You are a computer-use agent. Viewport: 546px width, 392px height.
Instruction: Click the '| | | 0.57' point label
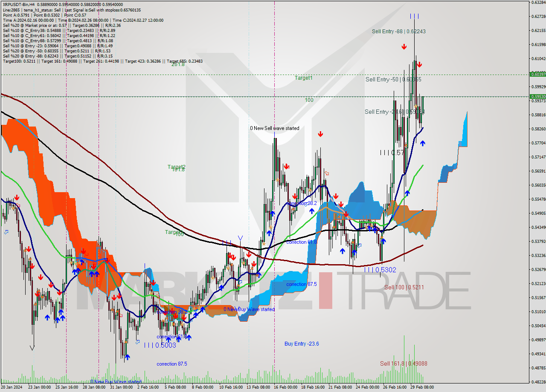click(x=392, y=153)
